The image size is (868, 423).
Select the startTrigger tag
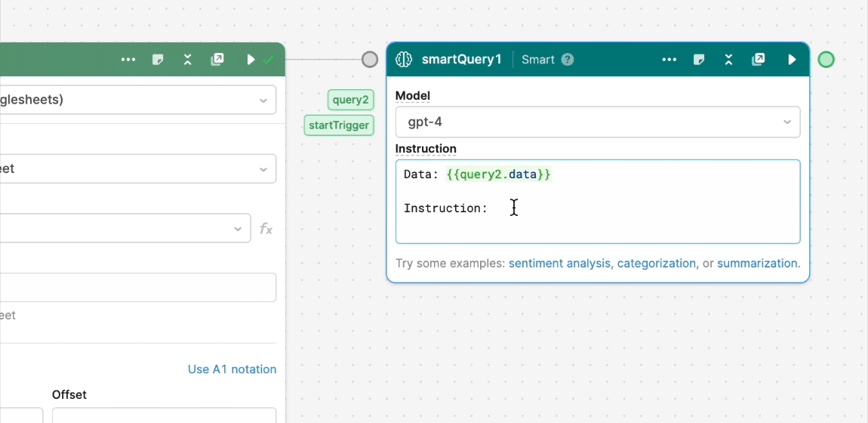(339, 125)
